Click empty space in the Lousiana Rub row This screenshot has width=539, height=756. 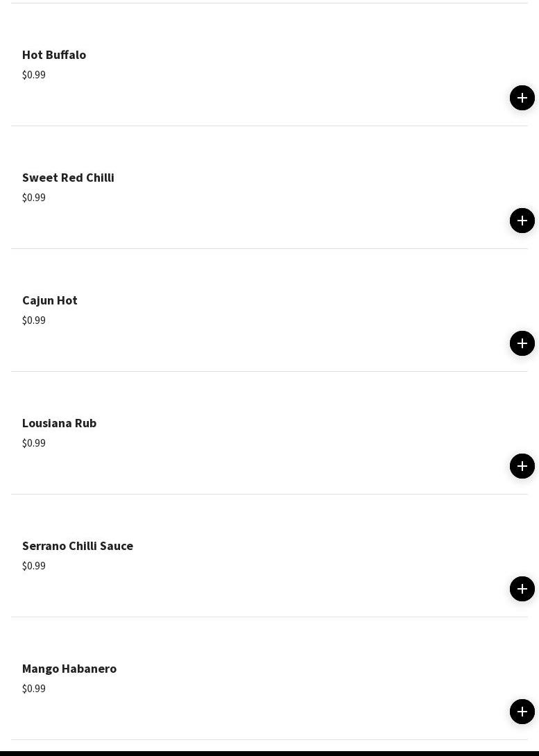[289, 433]
